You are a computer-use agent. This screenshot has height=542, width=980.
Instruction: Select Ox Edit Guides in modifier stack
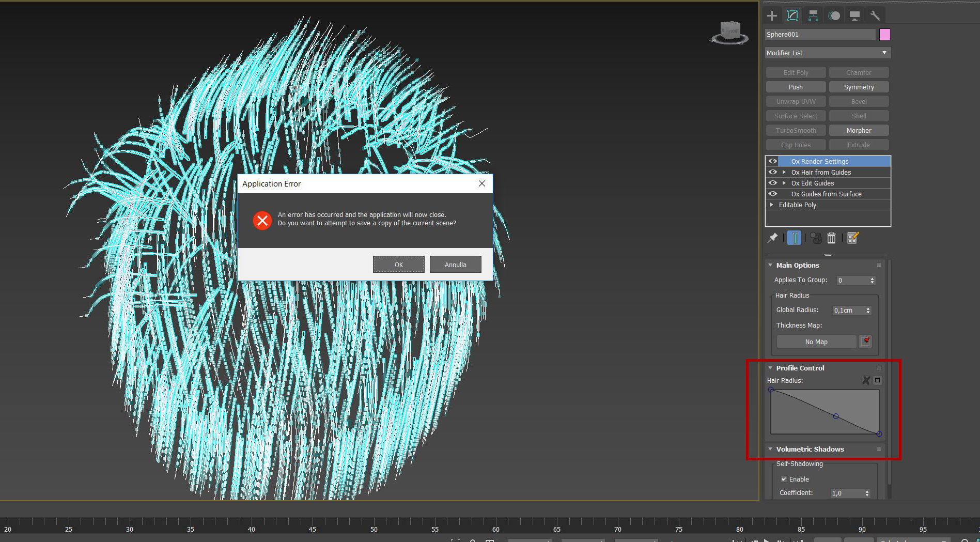(813, 183)
